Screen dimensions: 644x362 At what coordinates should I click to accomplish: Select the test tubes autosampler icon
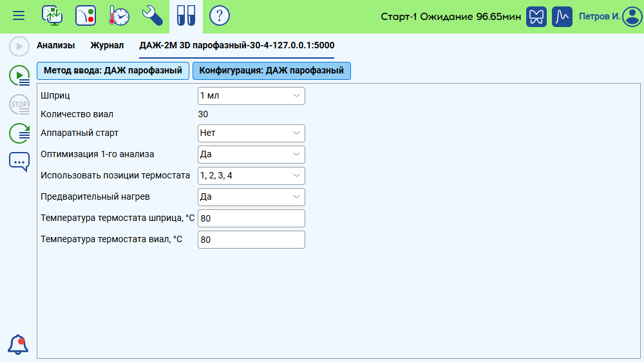coord(186,16)
